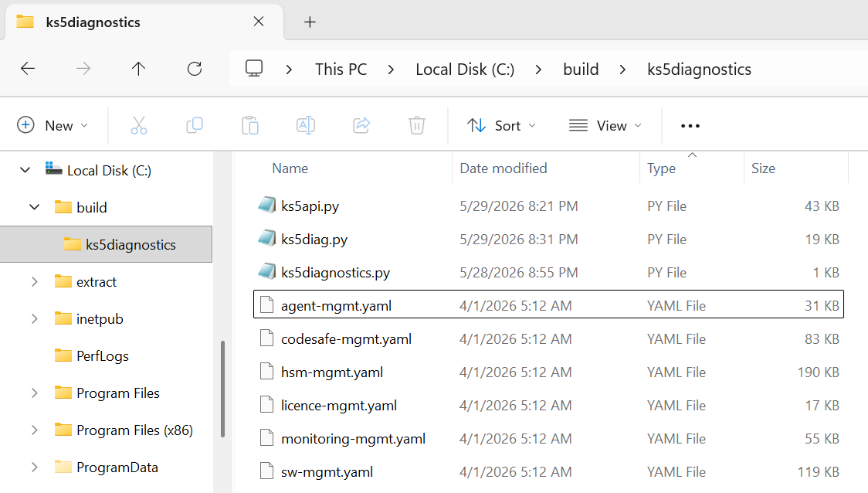This screenshot has width=868, height=493.
Task: Add a new tab with plus icon
Action: tap(310, 22)
